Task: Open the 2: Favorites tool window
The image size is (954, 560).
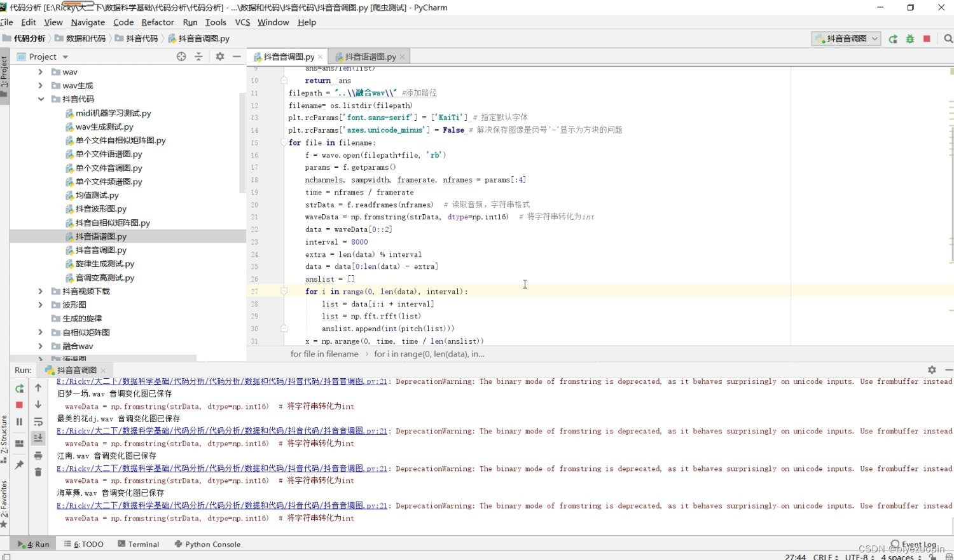Action: 4,504
